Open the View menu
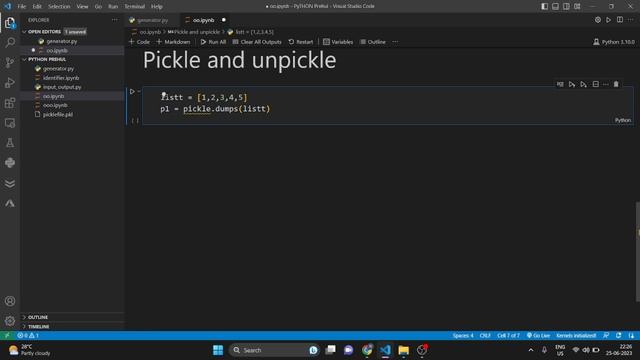Image resolution: width=640 pixels, height=360 pixels. point(82,7)
